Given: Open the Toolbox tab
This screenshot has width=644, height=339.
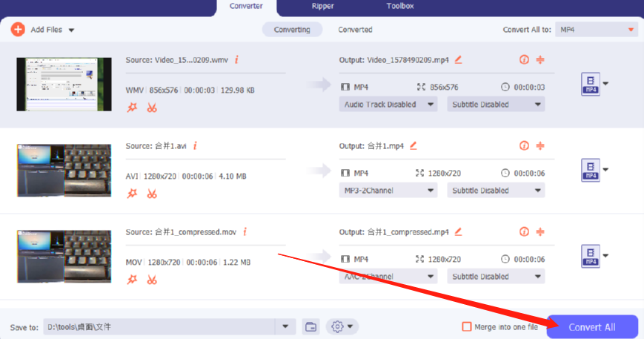Looking at the screenshot, I should 400,6.
